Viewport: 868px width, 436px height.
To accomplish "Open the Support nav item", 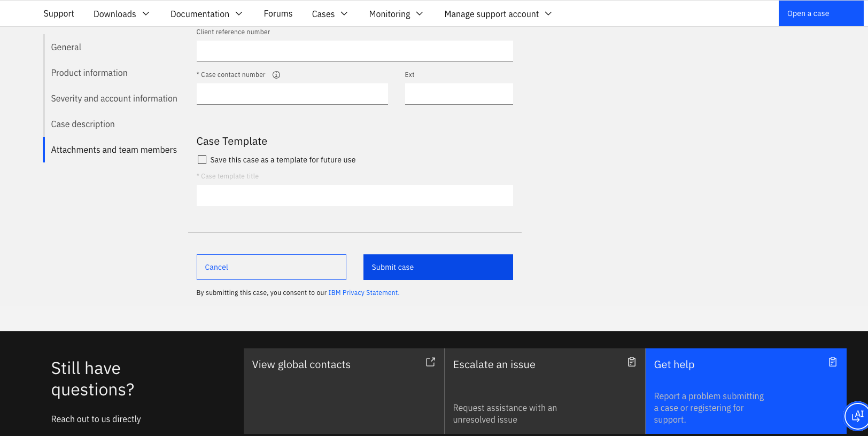I will [x=59, y=13].
